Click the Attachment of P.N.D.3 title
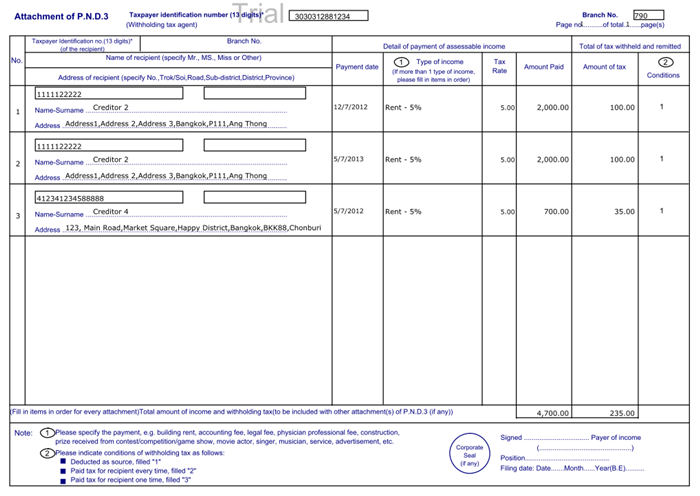Image resolution: width=700 pixels, height=496 pixels. pyautogui.click(x=61, y=17)
